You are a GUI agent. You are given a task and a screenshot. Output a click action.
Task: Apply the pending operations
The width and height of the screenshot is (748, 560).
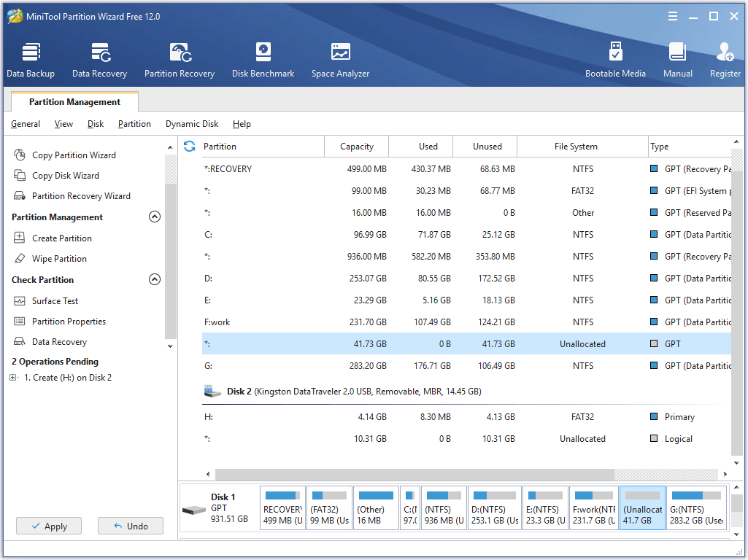click(48, 526)
